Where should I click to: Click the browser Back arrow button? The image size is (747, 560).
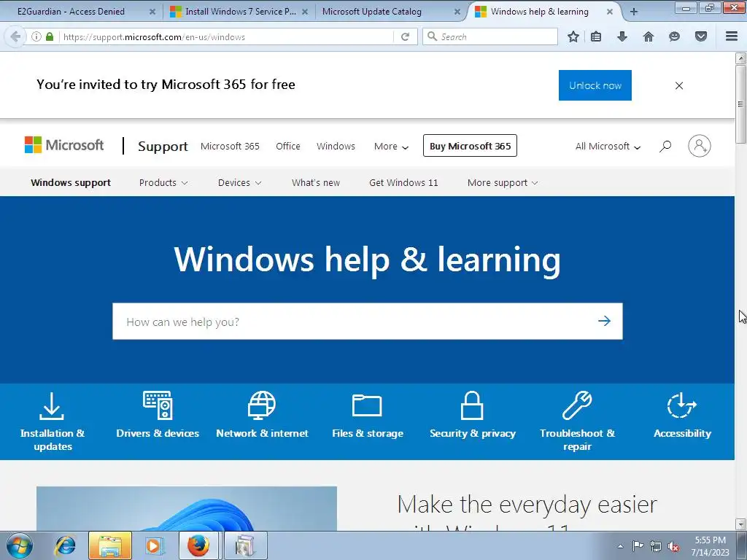(15, 36)
